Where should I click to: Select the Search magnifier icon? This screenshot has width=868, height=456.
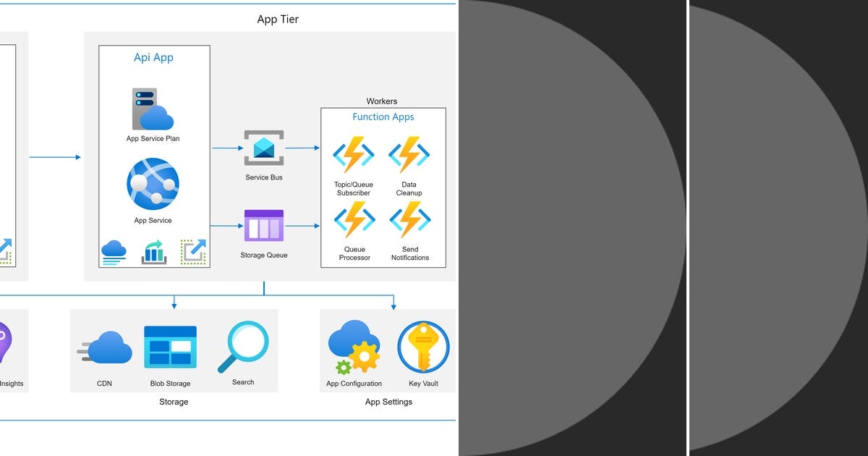(x=243, y=347)
